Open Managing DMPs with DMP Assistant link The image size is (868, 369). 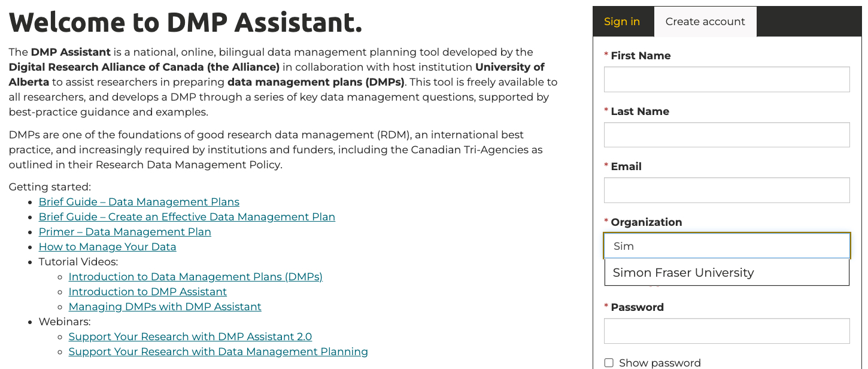point(165,307)
